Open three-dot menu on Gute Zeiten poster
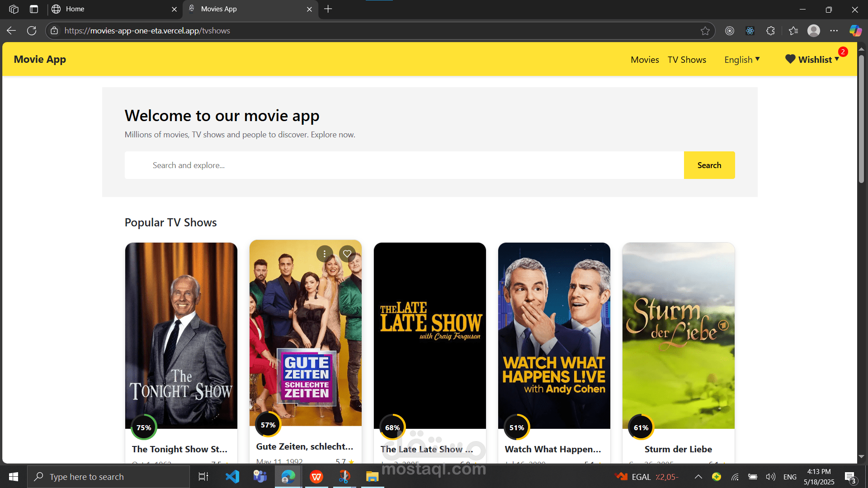868x488 pixels. tap(325, 253)
